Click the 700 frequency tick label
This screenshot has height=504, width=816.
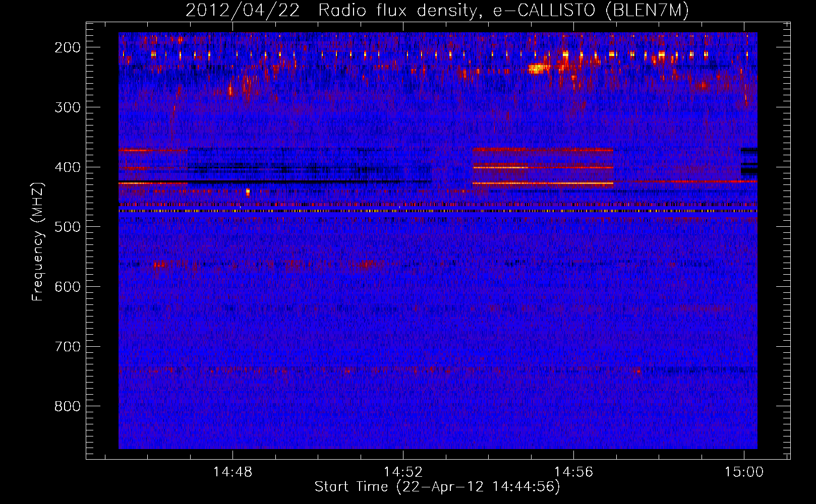(x=68, y=347)
